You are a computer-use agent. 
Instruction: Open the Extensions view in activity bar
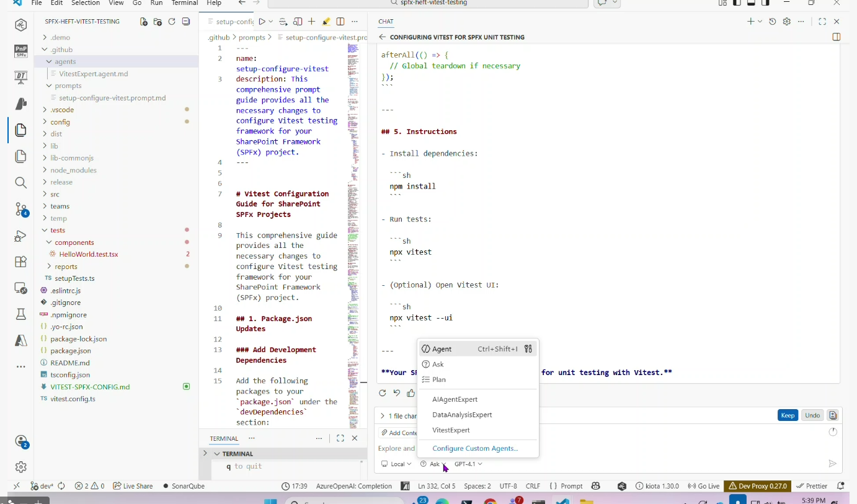(20, 262)
